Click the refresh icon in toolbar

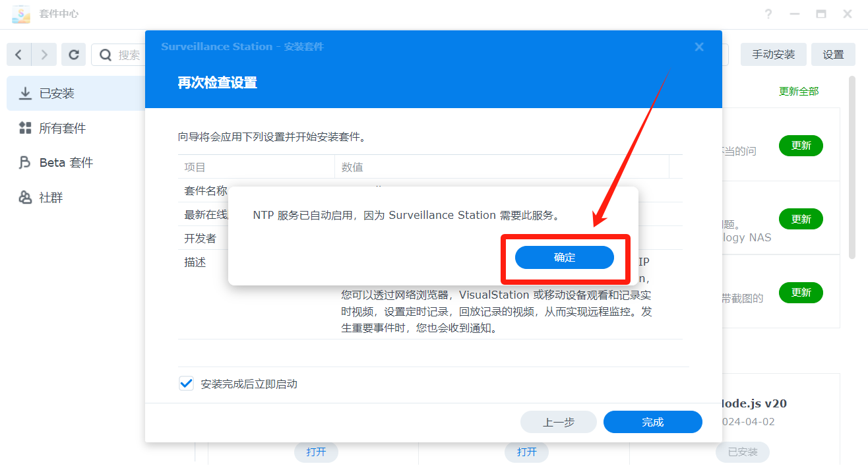[x=74, y=55]
